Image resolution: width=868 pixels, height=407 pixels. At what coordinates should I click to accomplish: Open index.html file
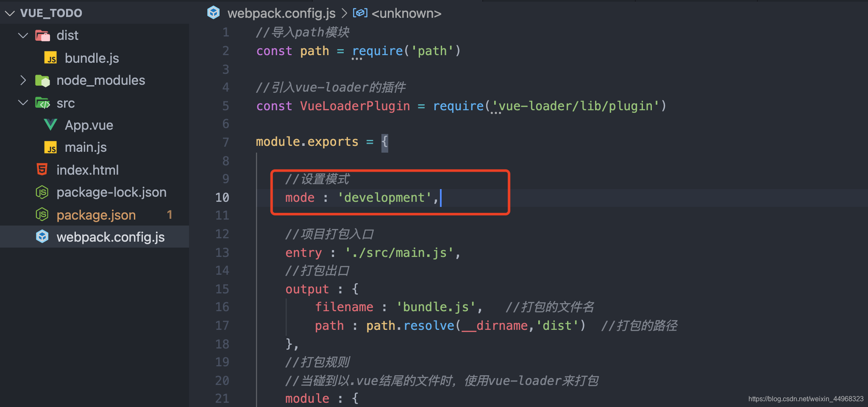88,170
